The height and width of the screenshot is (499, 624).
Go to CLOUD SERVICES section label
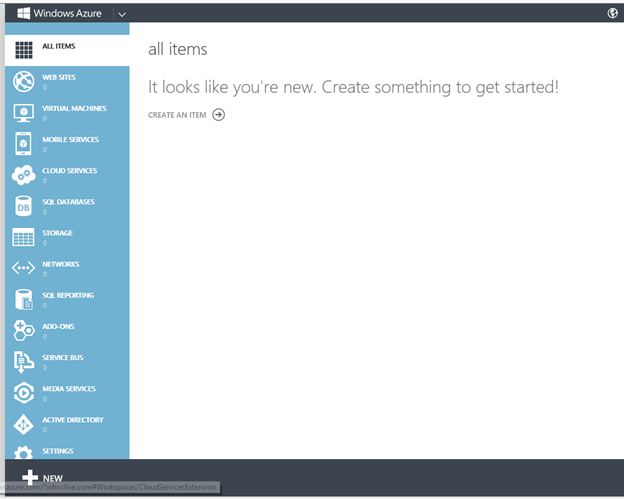(x=70, y=170)
